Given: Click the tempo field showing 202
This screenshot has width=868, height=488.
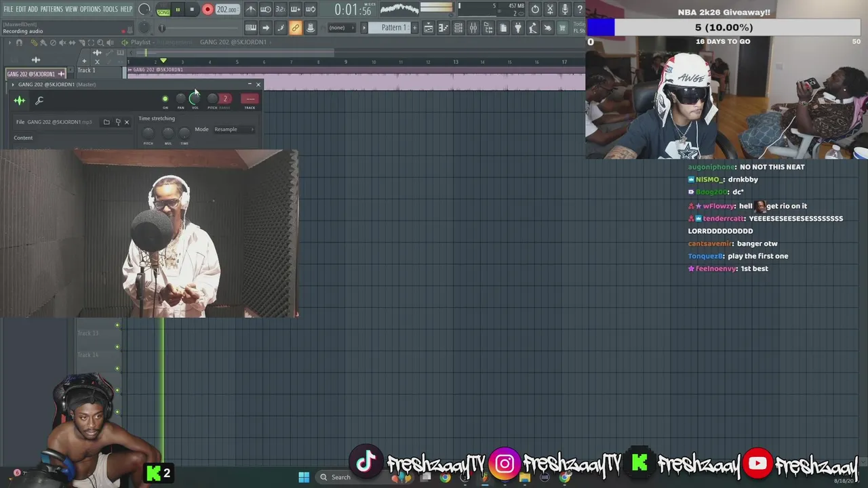Looking at the screenshot, I should [x=227, y=9].
